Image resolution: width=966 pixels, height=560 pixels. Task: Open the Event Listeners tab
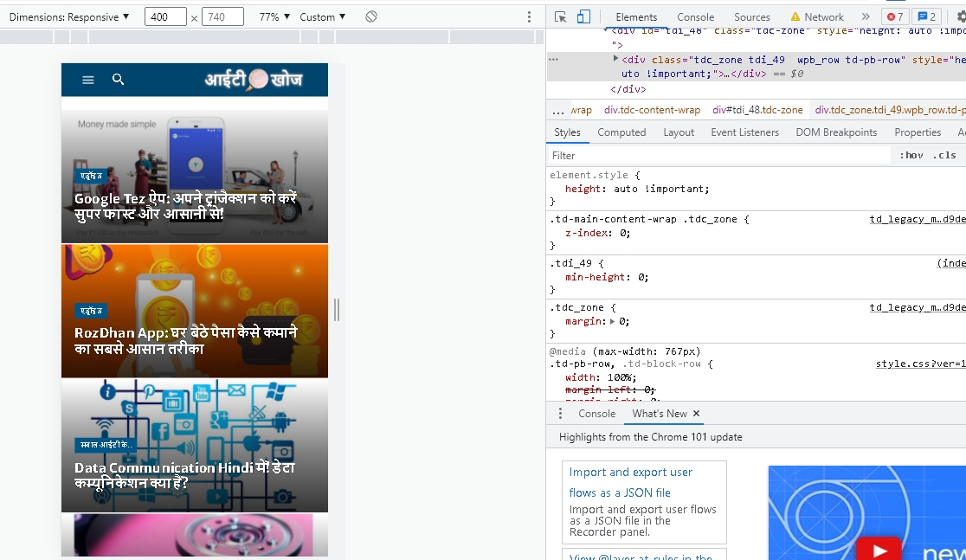(x=744, y=132)
